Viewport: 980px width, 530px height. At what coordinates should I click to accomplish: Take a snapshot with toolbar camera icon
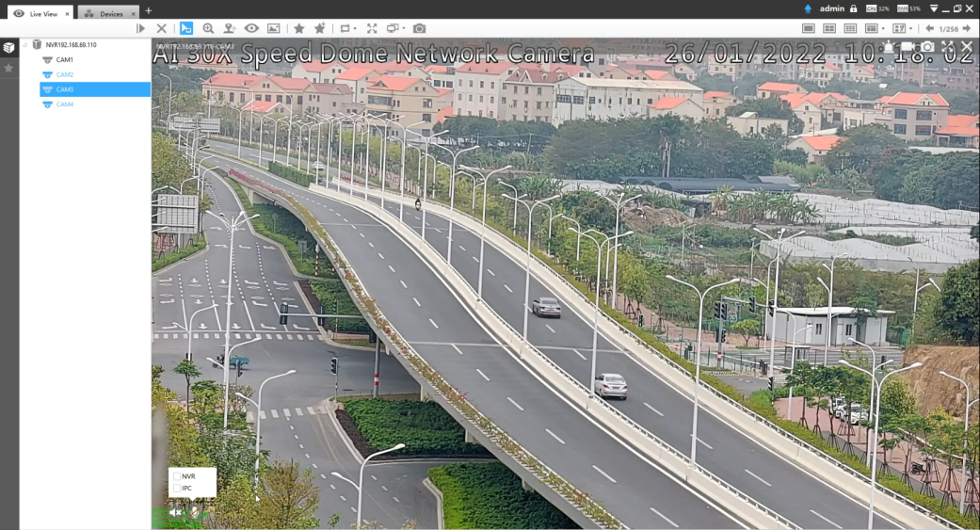419,28
